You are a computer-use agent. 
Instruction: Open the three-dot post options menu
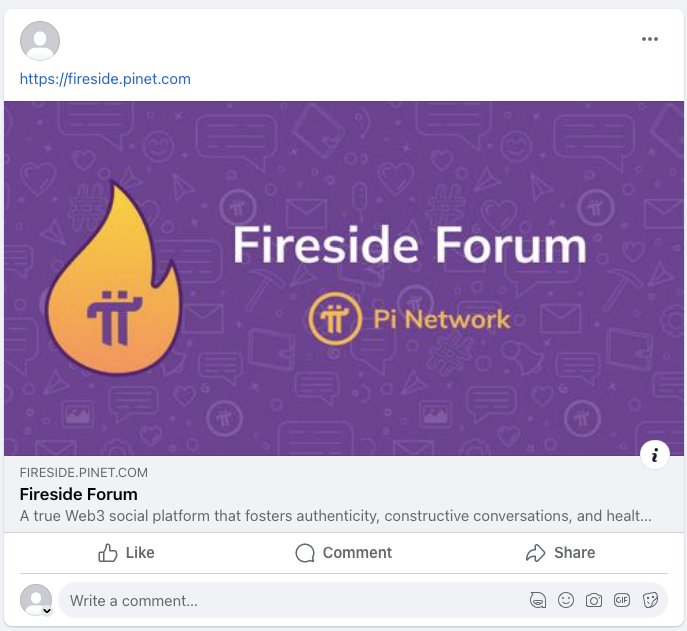pos(650,40)
